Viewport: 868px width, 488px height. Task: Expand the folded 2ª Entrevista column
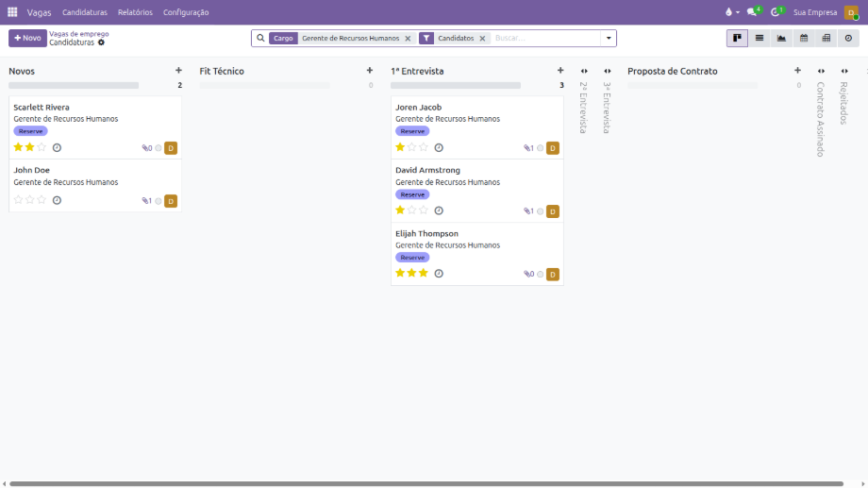click(x=584, y=71)
